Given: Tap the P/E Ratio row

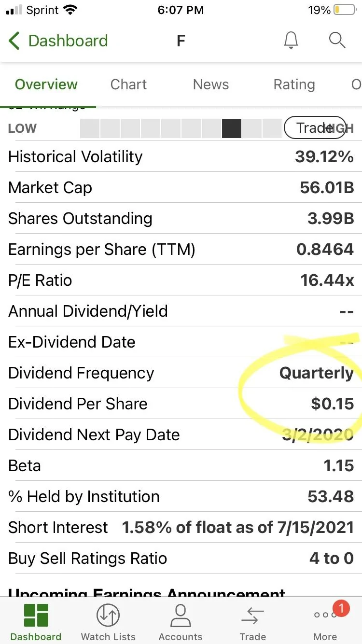Looking at the screenshot, I should click(181, 280).
